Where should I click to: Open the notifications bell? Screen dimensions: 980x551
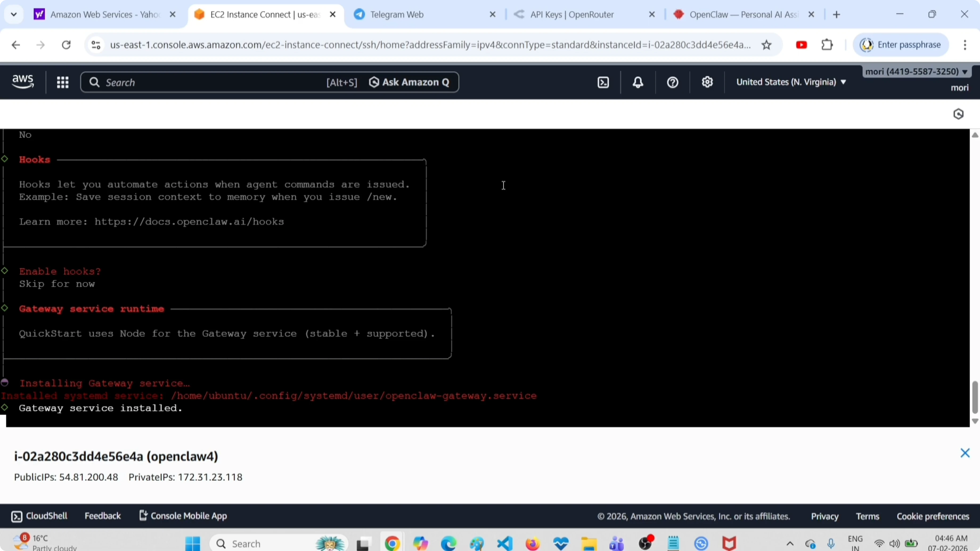(x=638, y=82)
